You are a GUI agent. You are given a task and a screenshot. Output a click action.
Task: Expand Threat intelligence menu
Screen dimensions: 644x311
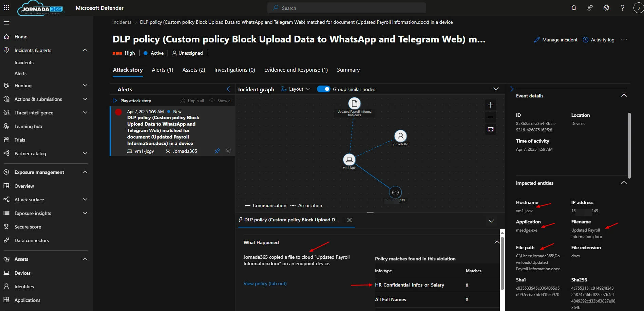[x=85, y=113]
